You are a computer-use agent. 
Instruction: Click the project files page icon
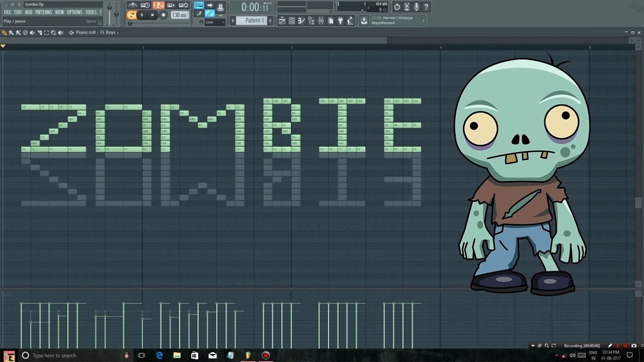pyautogui.click(x=331, y=21)
